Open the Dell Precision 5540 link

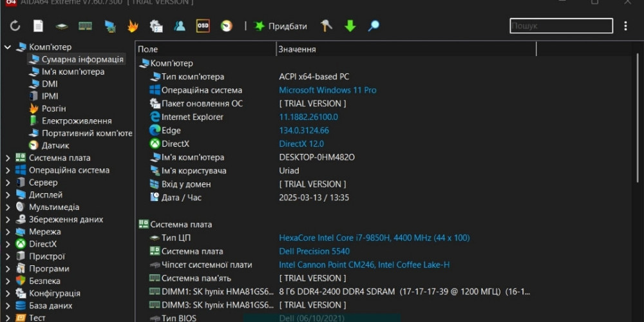314,251
